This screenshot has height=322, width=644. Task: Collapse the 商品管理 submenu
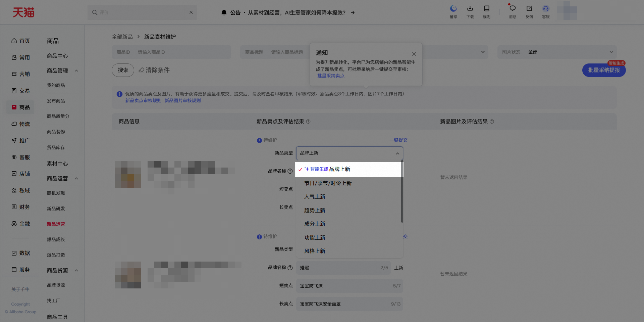click(76, 71)
